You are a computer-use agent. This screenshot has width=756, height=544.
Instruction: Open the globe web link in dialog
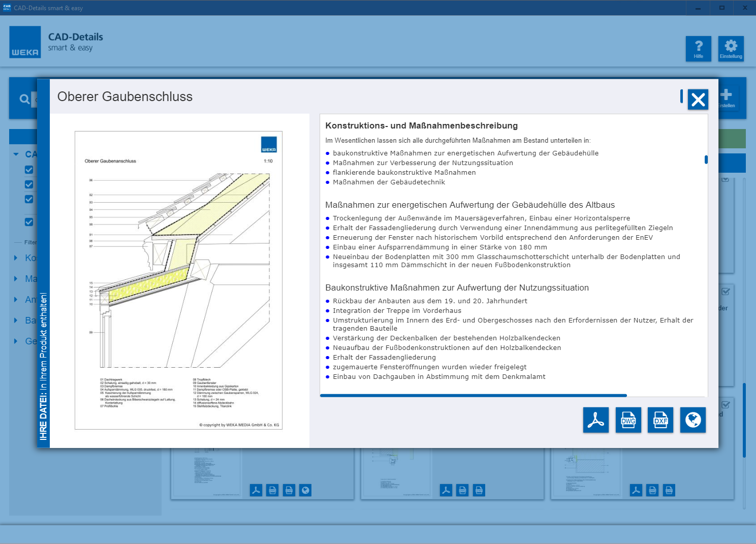click(x=693, y=420)
